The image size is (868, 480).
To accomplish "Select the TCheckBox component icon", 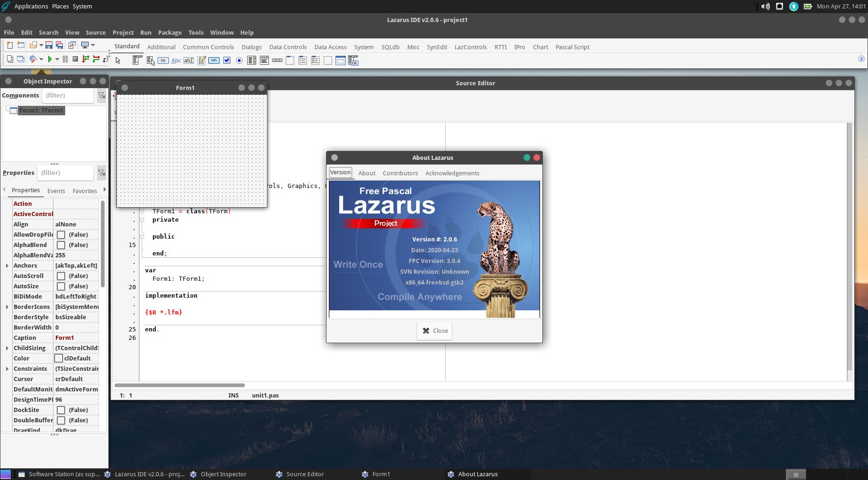I will tap(227, 60).
